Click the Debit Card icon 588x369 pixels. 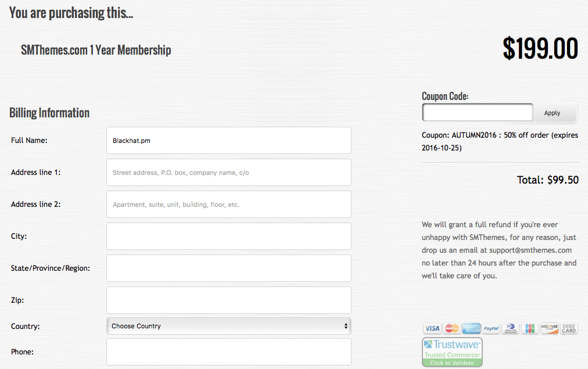pos(569,328)
